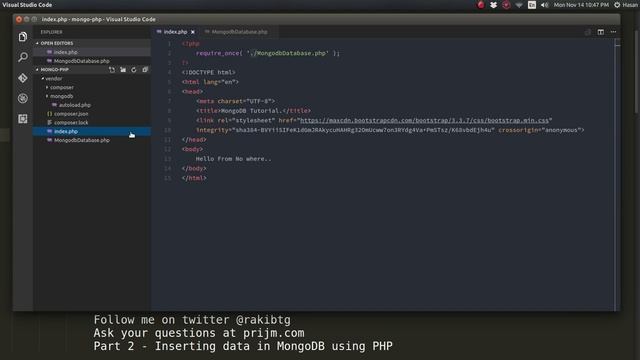This screenshot has height=360, width=640.
Task: Click the volume speaker icon
Action: (x=544, y=5)
